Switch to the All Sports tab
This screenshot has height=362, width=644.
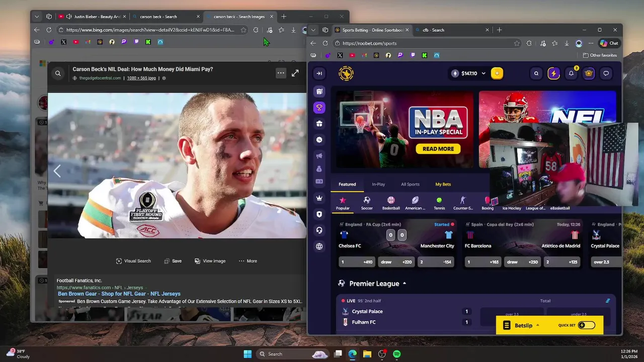410,184
